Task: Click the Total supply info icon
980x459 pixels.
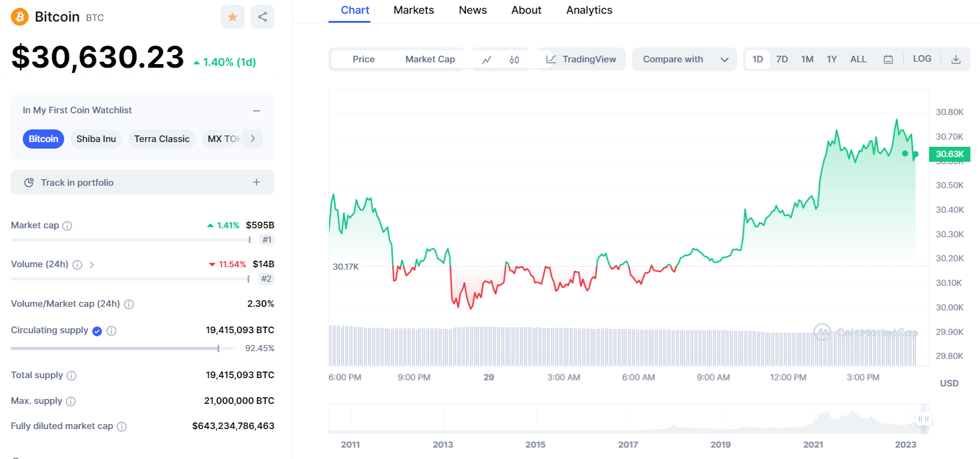Action: click(71, 376)
